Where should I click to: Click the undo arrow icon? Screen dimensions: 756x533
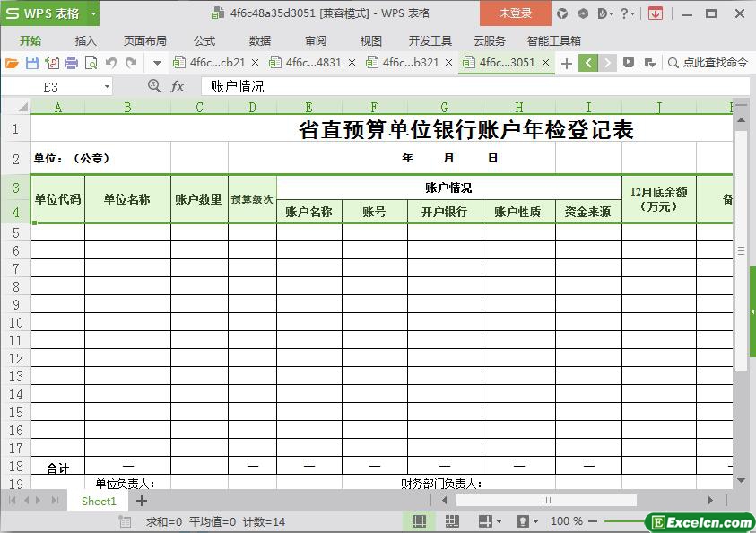111,63
